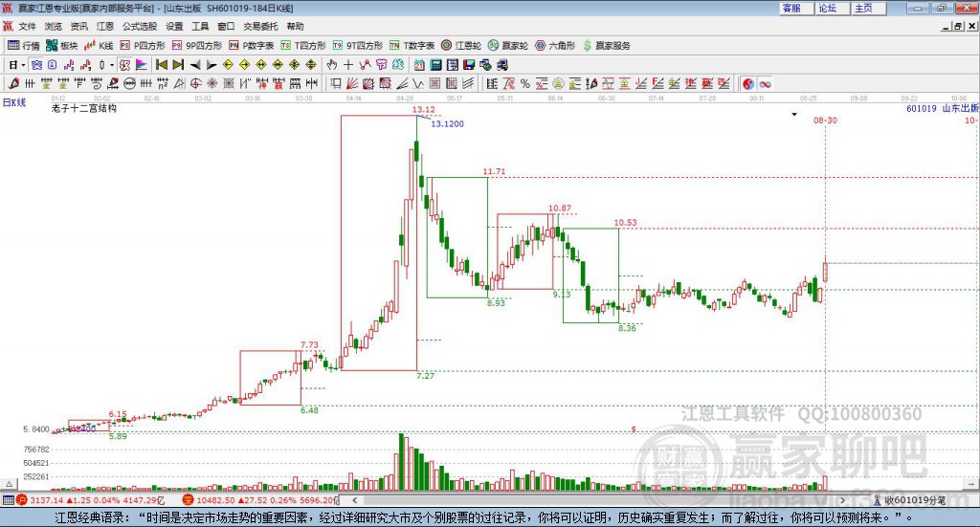Viewport: 980px width, 527px height.
Task: Open the 资讯 menu
Action: coord(78,26)
